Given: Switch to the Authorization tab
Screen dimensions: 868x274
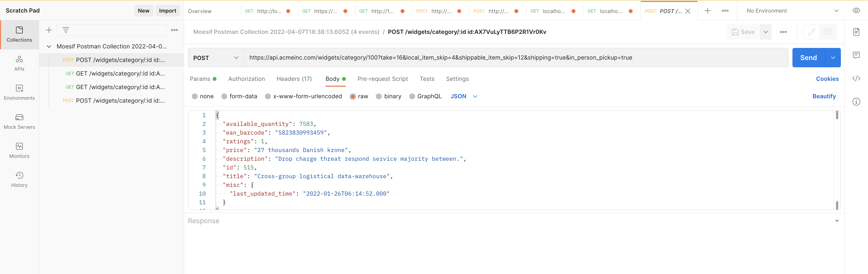Looking at the screenshot, I should point(247,79).
